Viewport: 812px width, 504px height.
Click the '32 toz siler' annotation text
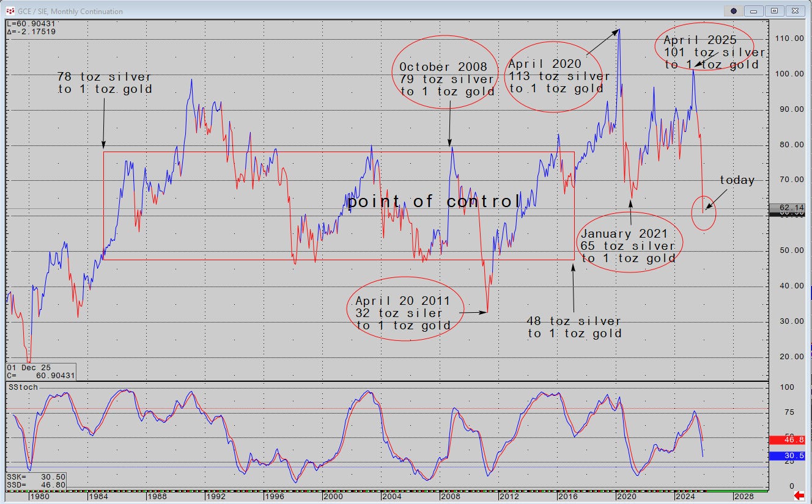(399, 313)
